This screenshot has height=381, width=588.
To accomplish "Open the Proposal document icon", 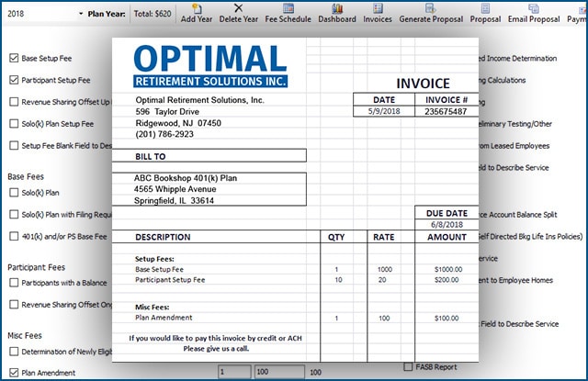I will (x=486, y=8).
